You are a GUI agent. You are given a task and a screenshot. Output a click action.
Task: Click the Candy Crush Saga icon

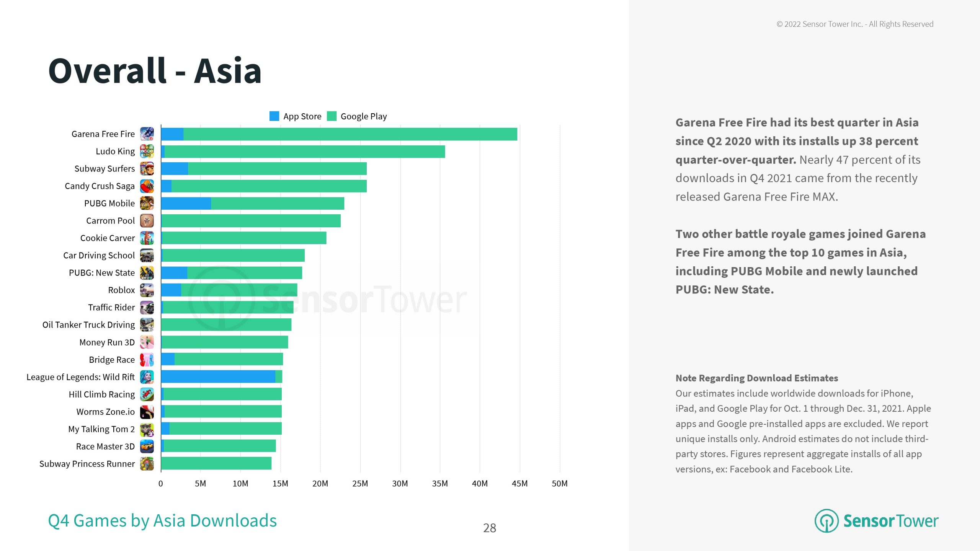(147, 186)
